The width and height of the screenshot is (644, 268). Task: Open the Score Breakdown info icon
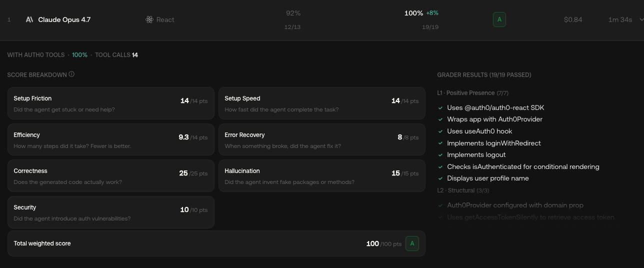(x=71, y=74)
